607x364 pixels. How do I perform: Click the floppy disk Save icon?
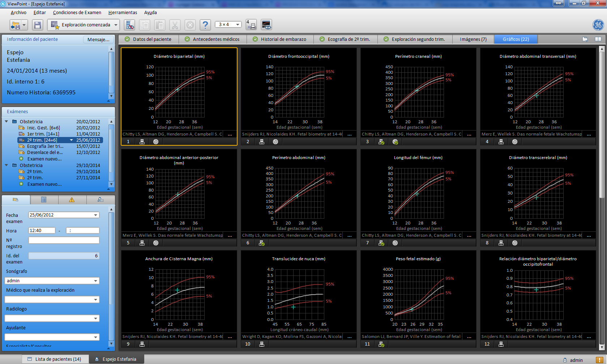point(37,25)
